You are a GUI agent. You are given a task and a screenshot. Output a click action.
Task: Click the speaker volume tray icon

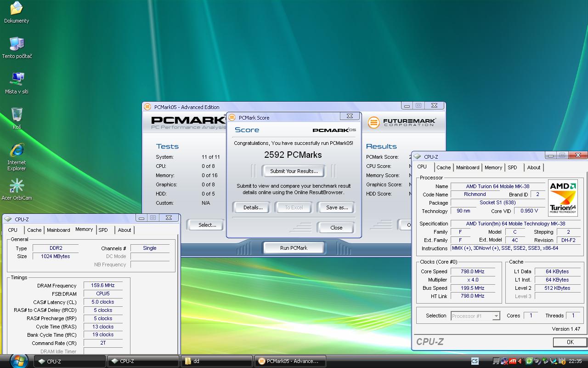(x=520, y=361)
